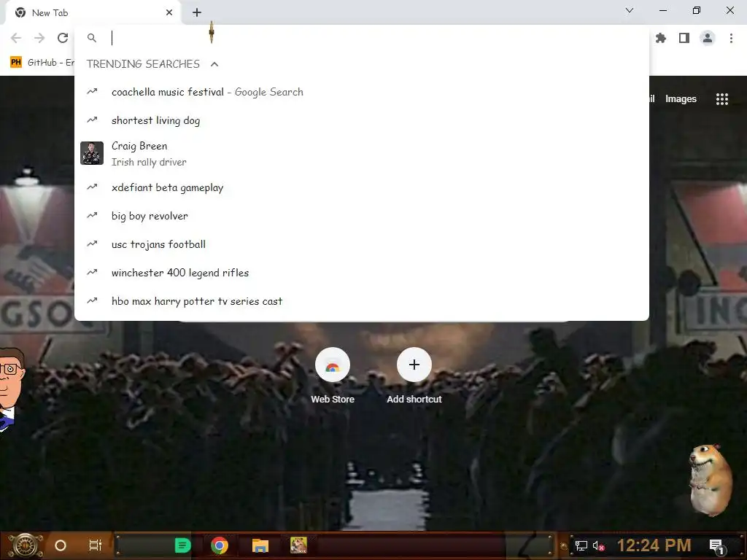747x560 pixels.
Task: Reload the page with refresh icon
Action: (63, 38)
